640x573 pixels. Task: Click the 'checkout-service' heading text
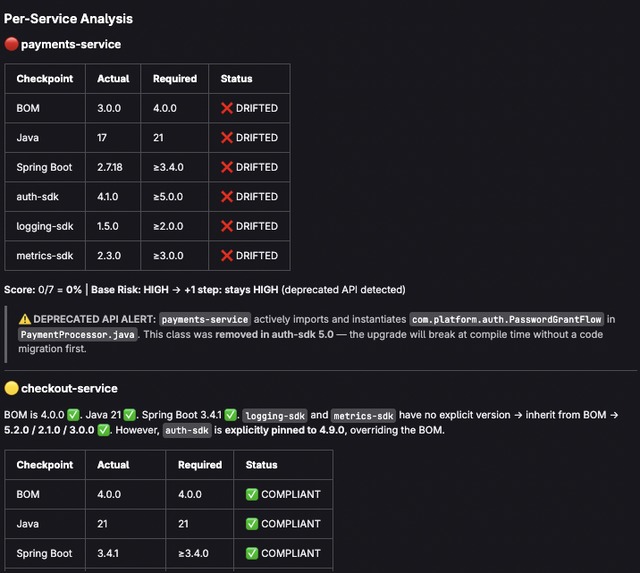tap(69, 388)
